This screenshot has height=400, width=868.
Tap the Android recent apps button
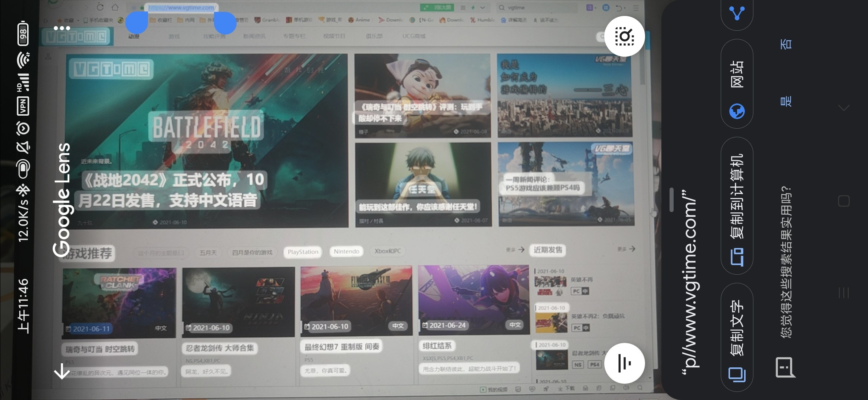pos(844,293)
